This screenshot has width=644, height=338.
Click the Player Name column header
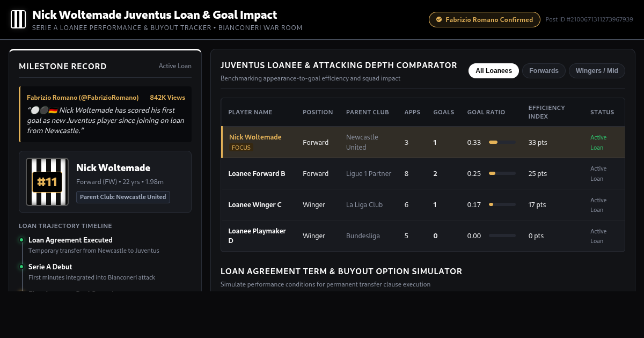[x=250, y=112]
